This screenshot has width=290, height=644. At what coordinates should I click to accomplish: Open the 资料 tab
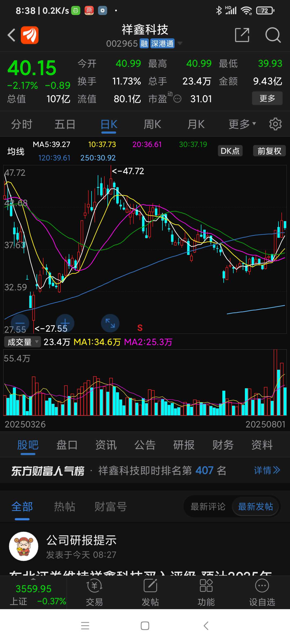click(262, 445)
